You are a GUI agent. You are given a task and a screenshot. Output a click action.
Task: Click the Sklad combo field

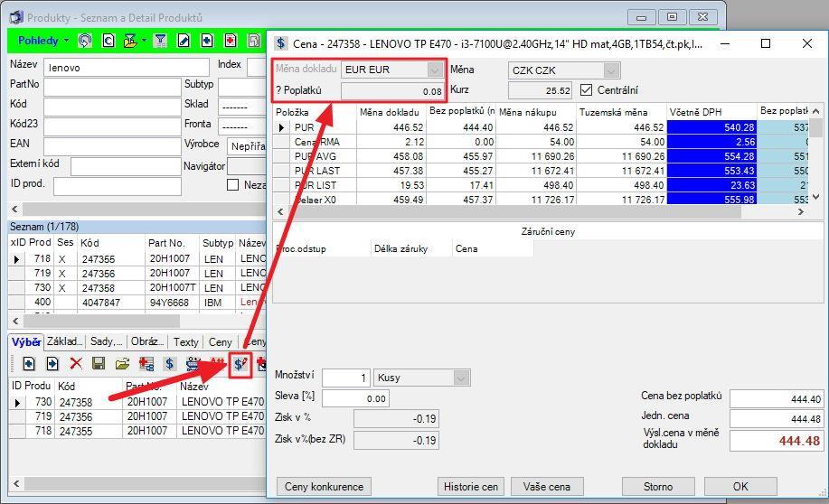(242, 107)
